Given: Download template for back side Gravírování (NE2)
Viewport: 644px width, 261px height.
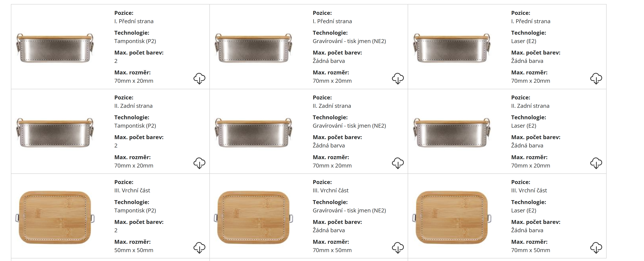Looking at the screenshot, I should pyautogui.click(x=398, y=163).
